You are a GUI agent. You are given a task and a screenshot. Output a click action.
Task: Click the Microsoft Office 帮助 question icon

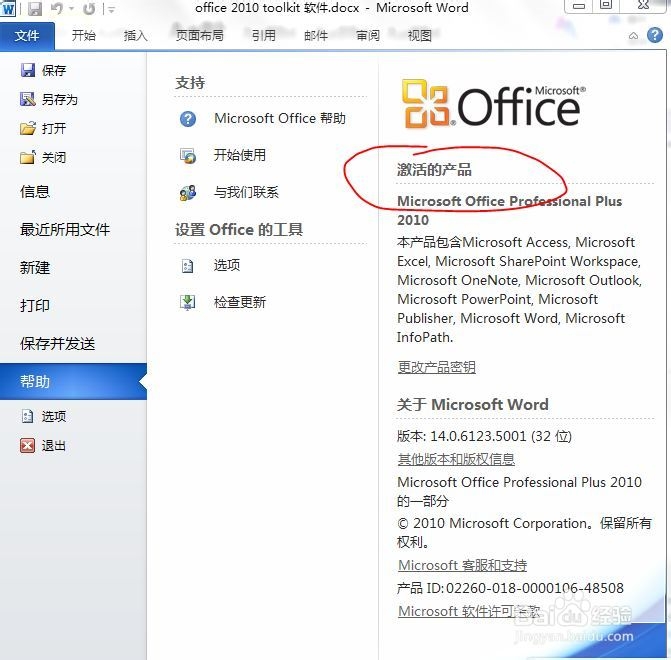188,119
